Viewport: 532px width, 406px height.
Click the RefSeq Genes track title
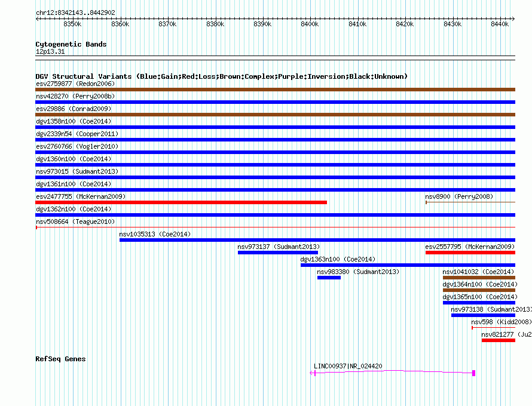[x=60, y=359]
